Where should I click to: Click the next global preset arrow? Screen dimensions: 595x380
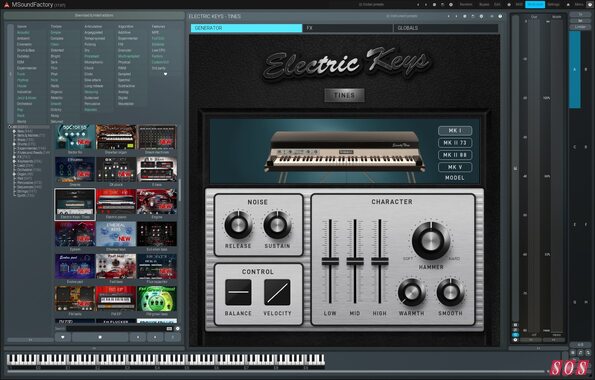(x=426, y=5)
